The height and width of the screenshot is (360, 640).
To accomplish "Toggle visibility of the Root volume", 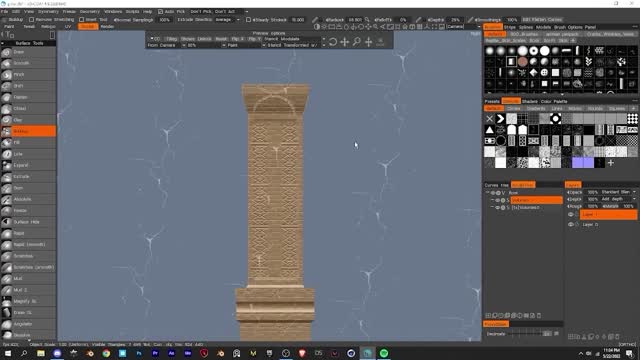I will click(493, 193).
